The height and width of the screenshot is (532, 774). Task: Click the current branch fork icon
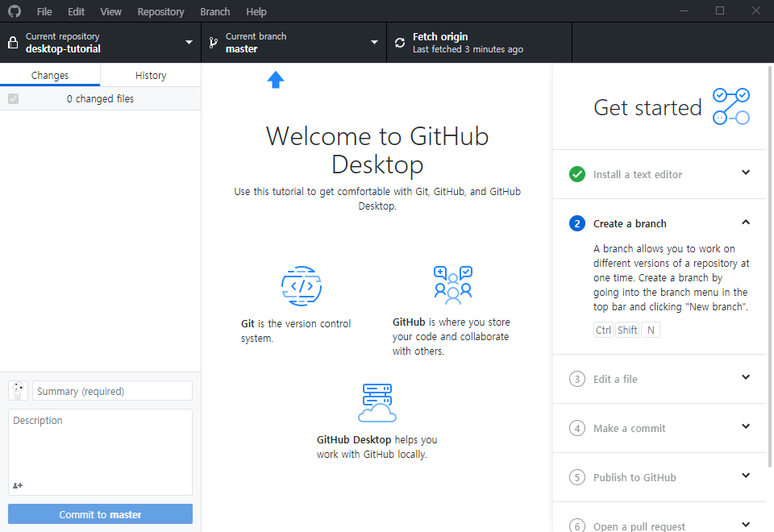pos(212,41)
